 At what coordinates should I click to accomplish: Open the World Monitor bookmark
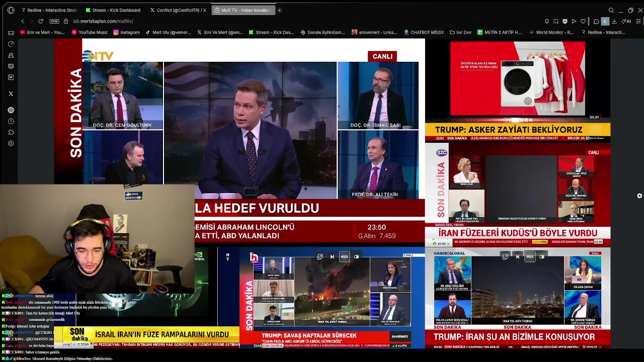pyautogui.click(x=551, y=32)
